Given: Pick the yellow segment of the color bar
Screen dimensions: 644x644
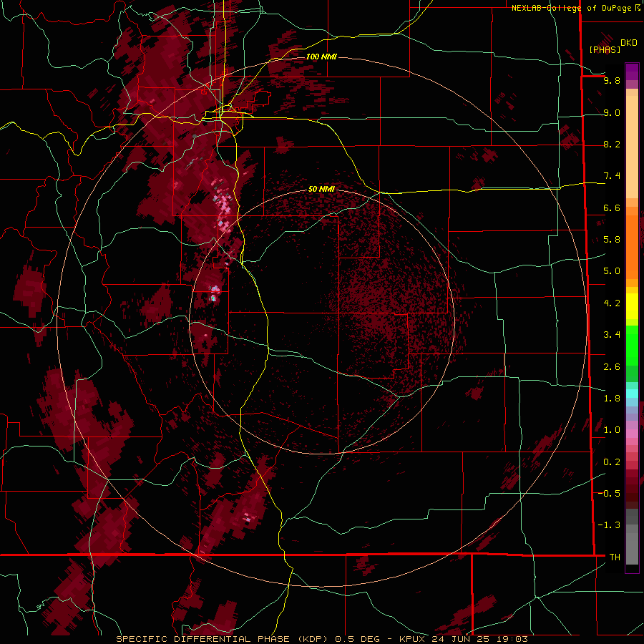Looking at the screenshot, I should (x=632, y=306).
